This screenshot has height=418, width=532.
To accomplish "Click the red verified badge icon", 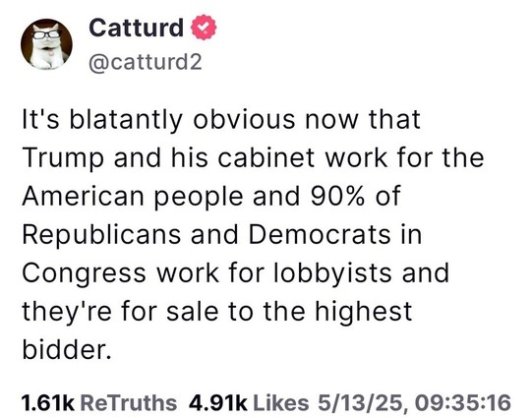I will tap(204, 28).
